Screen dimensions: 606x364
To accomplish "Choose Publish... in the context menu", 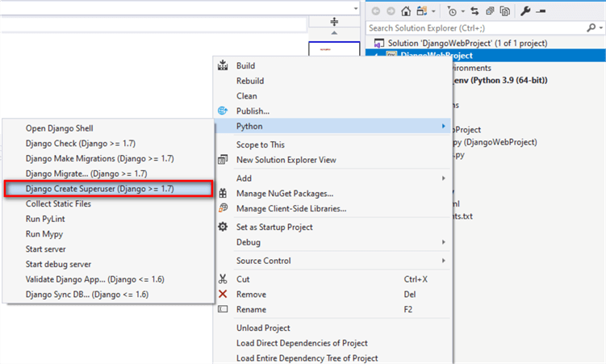I will 253,111.
